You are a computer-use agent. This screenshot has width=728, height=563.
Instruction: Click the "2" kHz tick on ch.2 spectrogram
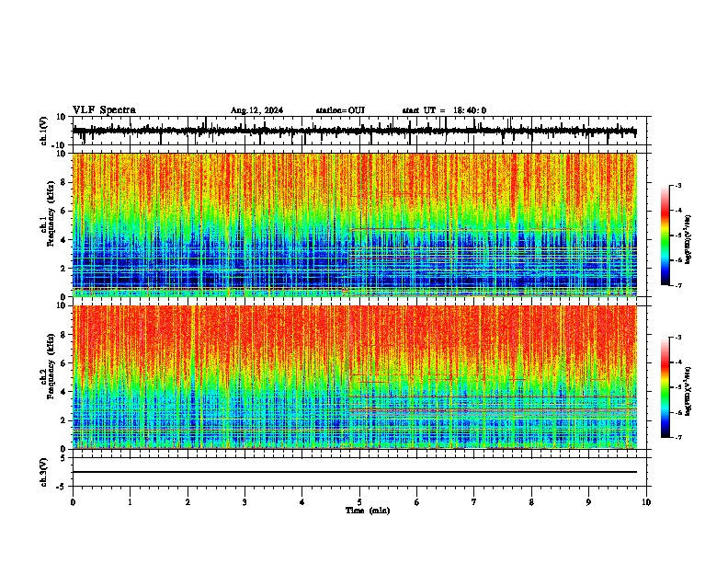point(64,420)
